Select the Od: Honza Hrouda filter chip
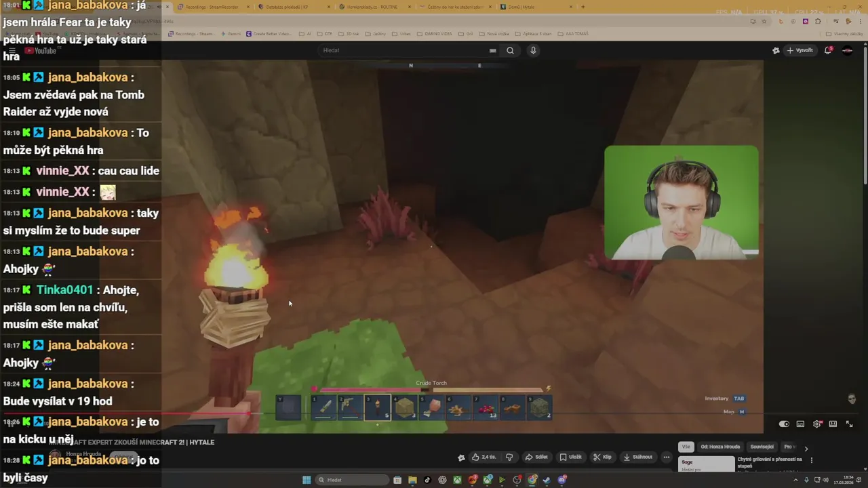This screenshot has height=488, width=868. 720,447
